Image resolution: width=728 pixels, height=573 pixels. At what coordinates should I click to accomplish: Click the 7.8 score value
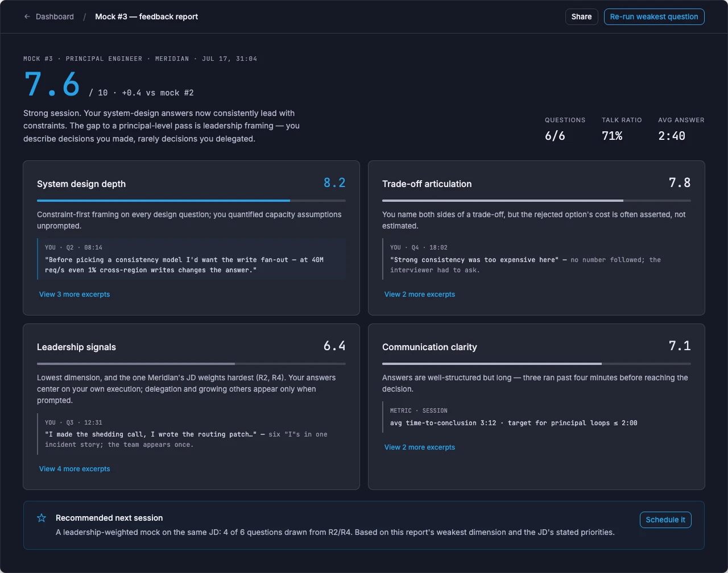[x=680, y=183]
